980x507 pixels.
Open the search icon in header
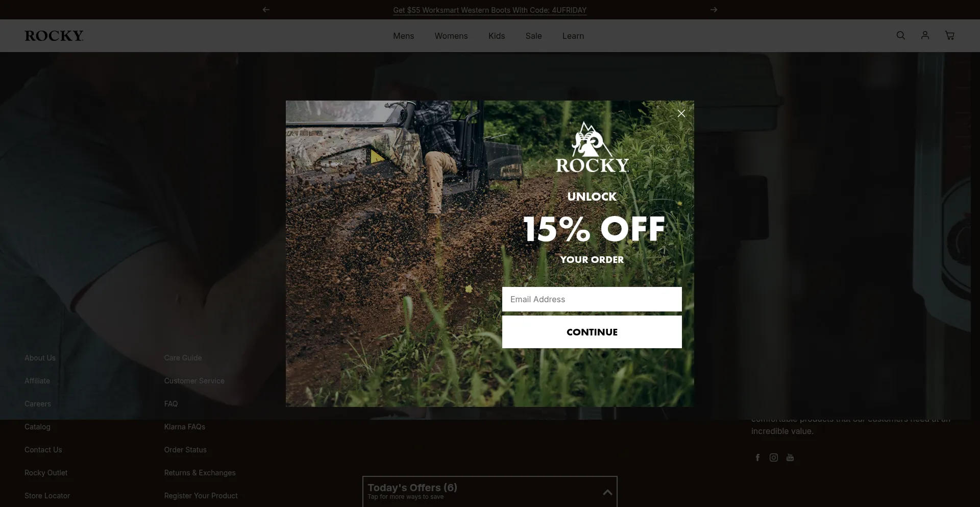[x=900, y=35]
